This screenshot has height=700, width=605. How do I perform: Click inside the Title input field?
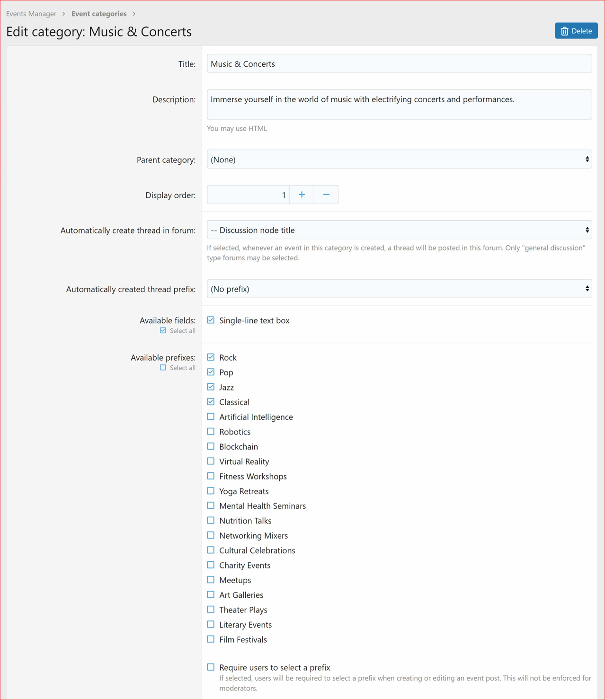(x=399, y=63)
